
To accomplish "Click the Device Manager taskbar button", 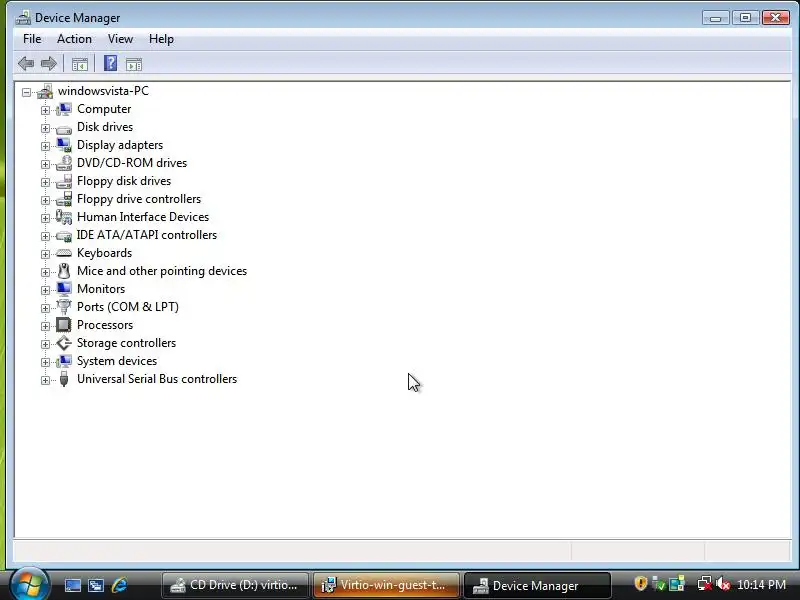I will coord(537,585).
